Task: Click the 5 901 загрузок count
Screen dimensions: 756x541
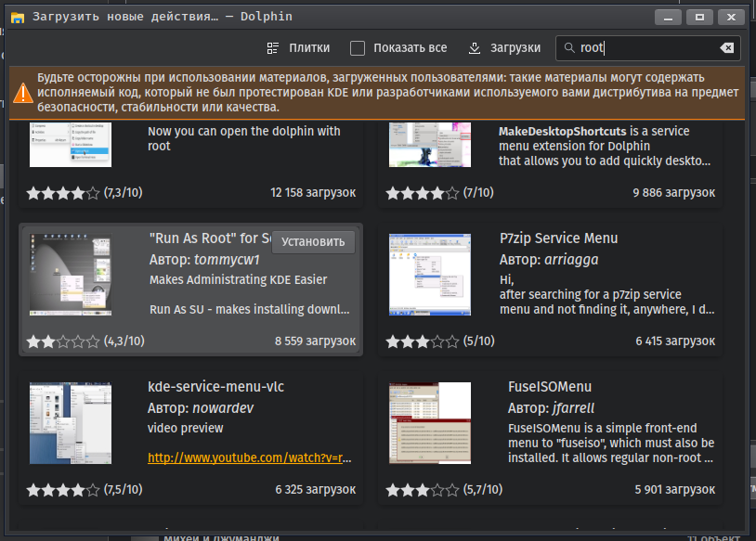Action: 674,489
